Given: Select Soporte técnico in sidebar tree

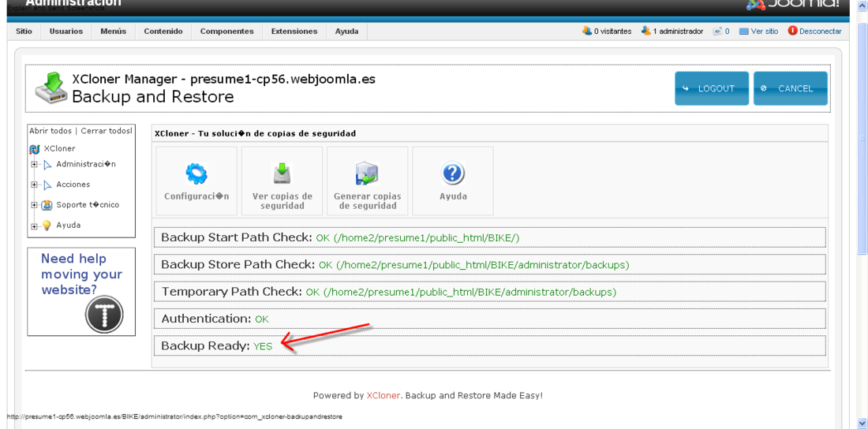Looking at the screenshot, I should point(88,205).
